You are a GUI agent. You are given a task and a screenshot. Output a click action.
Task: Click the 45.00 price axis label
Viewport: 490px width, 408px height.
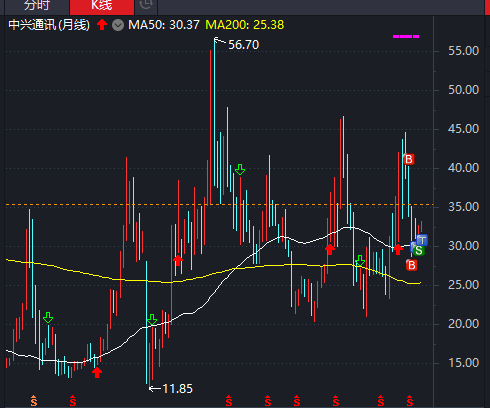click(463, 129)
